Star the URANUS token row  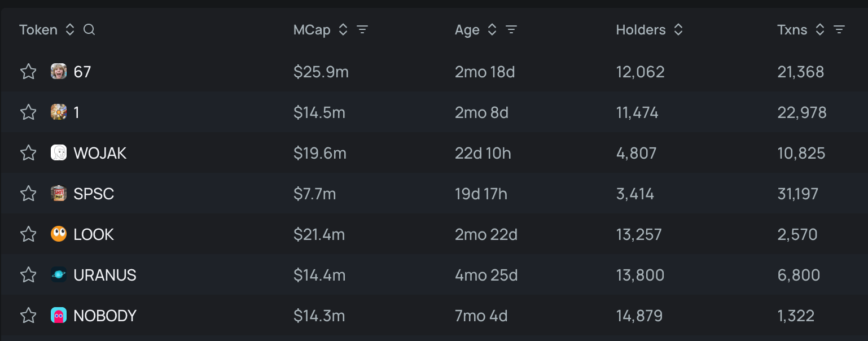(28, 275)
